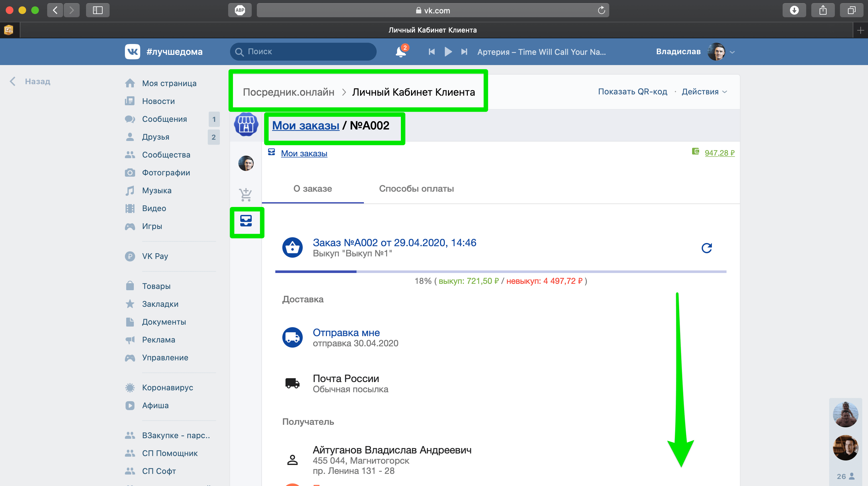Open wallet balance 947,28 ₽ link
The image size is (868, 486).
[720, 153]
